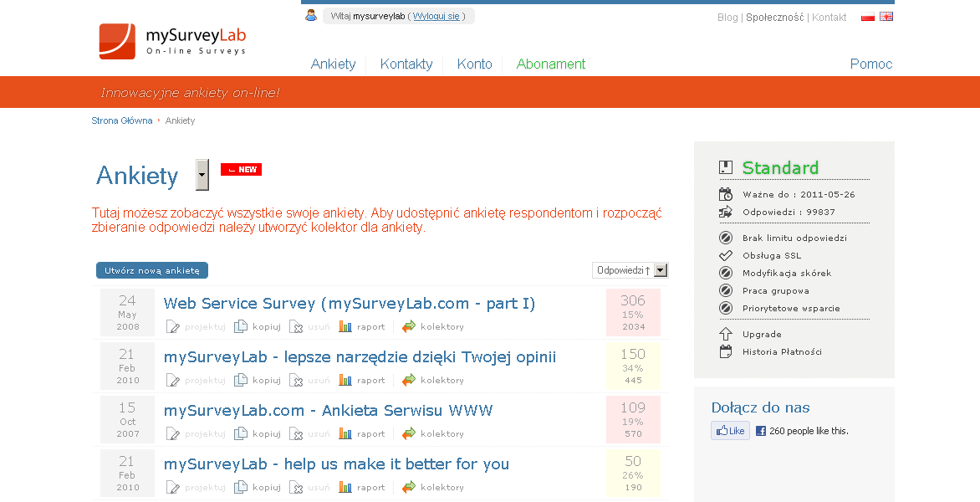This screenshot has width=980, height=502.
Task: Click projektuj icon for help us make it better
Action: (173, 488)
